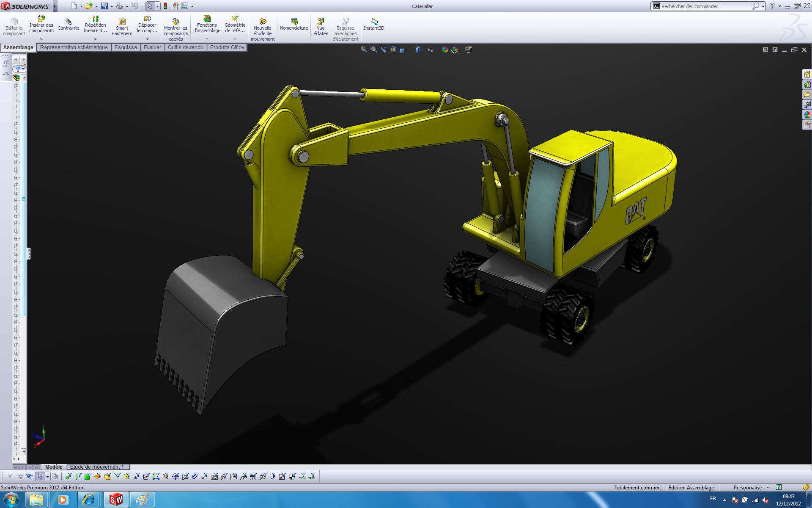Switch to Représentation schématique tab

click(74, 47)
